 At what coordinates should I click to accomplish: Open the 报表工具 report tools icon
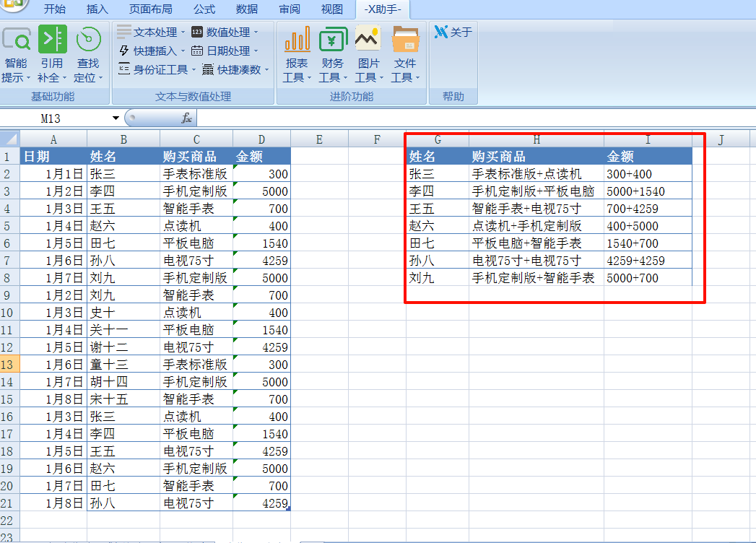point(297,40)
